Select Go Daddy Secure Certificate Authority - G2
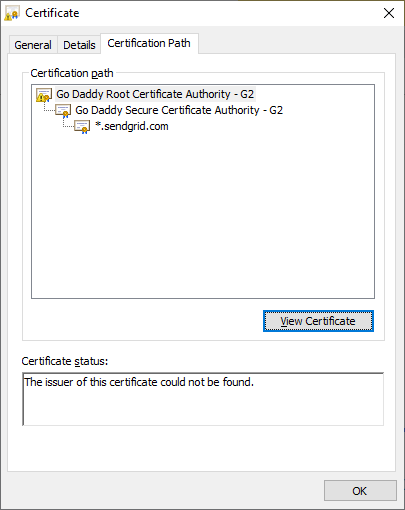 coord(179,110)
